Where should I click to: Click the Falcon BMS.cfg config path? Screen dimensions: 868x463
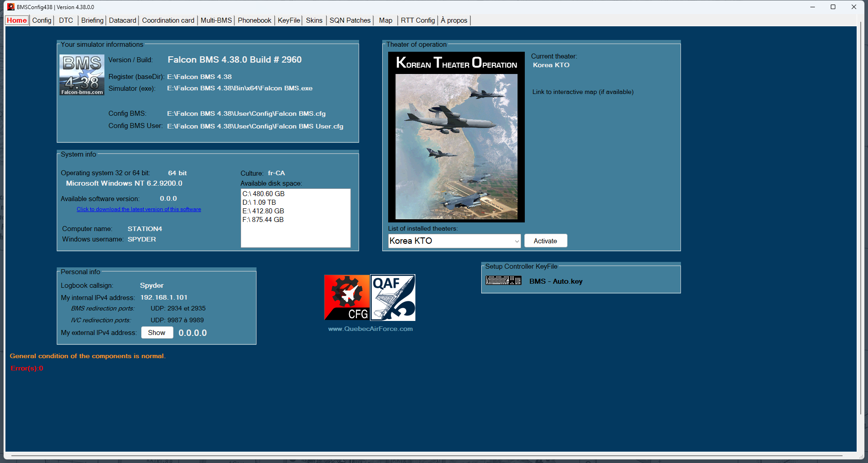(246, 113)
